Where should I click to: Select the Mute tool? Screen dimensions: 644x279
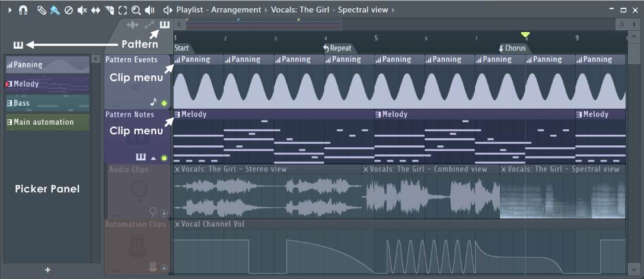[x=82, y=9]
